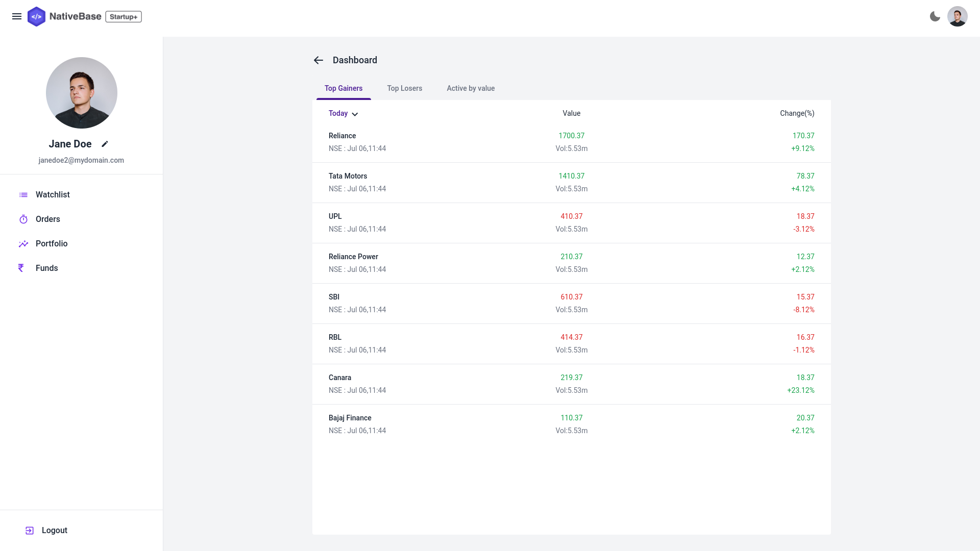
Task: Select the UPL stock row
Action: 572,223
